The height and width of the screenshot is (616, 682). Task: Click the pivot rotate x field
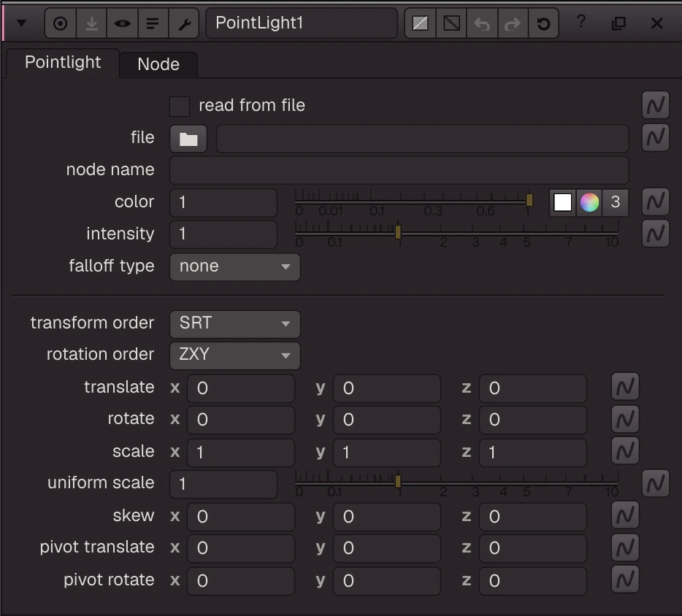[x=241, y=581]
